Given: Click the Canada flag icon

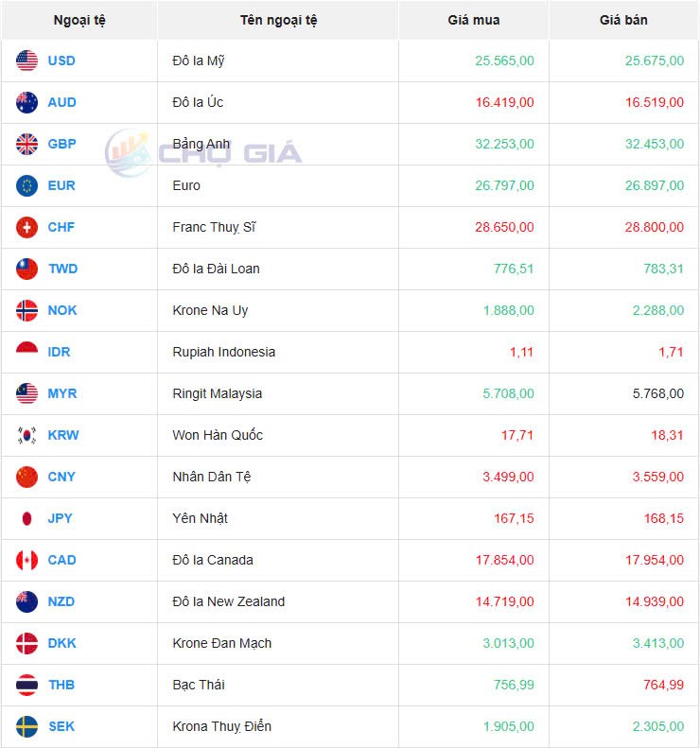Looking at the screenshot, I should click(26, 560).
